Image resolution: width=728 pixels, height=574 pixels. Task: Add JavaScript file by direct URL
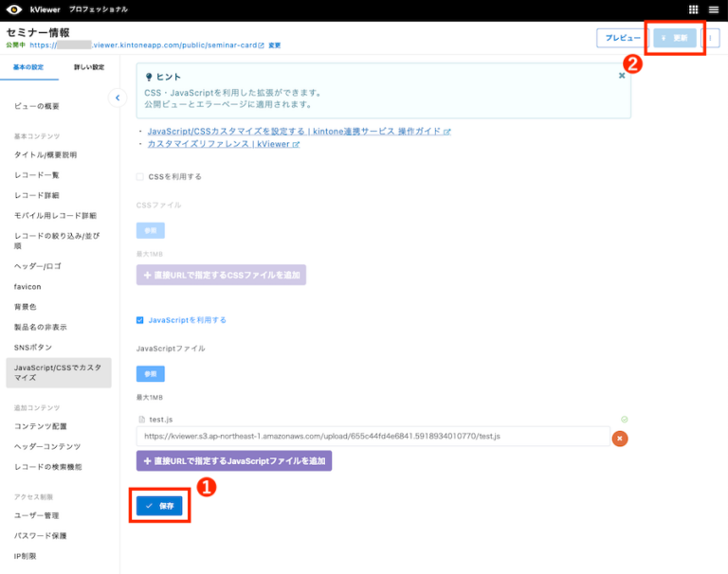[234, 460]
